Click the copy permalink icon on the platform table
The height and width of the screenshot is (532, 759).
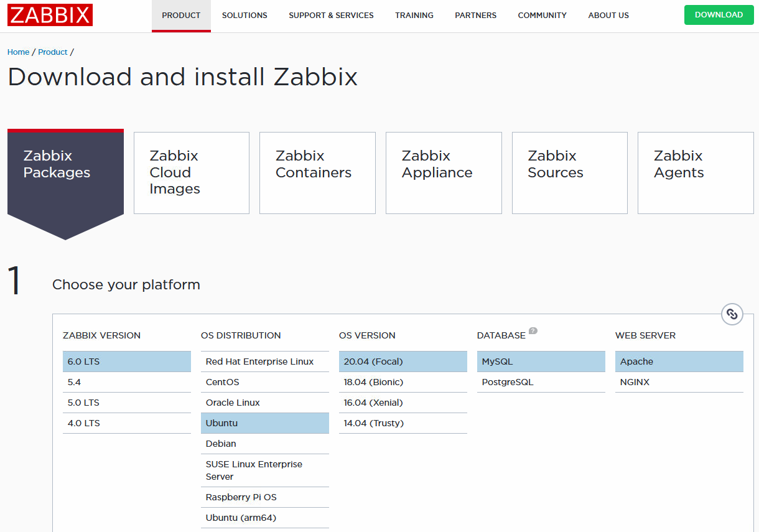click(732, 314)
